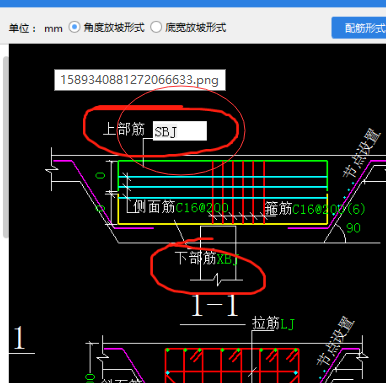Image resolution: width=386 pixels, height=383 pixels.
Task: Click the 侧面筋 value C16@200
Action: (202, 208)
